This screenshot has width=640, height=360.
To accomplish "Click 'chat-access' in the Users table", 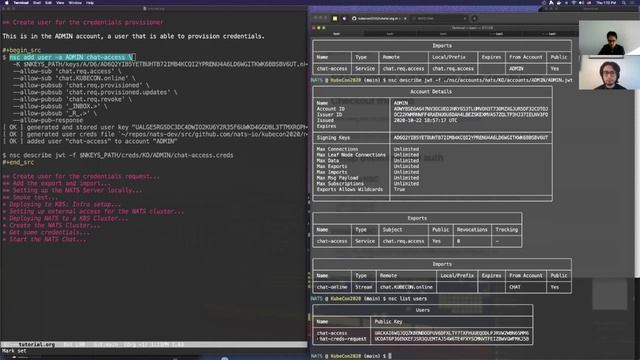I will click(x=332, y=333).
